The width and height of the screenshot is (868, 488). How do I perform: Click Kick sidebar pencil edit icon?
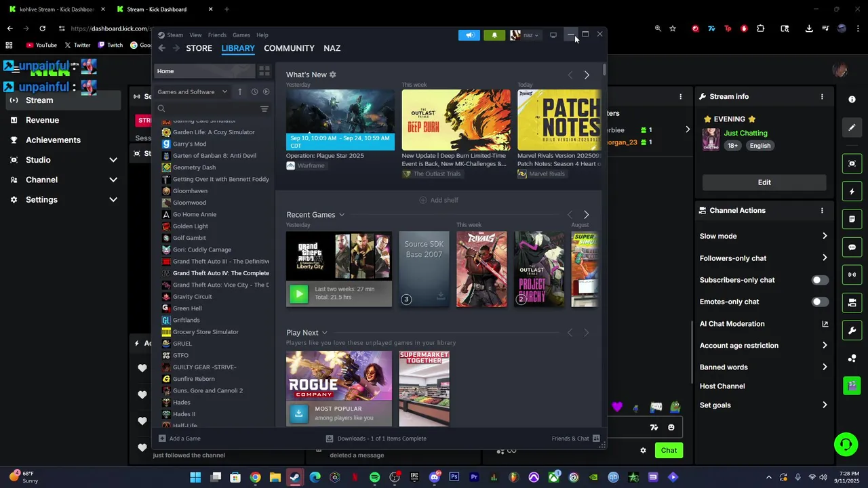pos(852,127)
